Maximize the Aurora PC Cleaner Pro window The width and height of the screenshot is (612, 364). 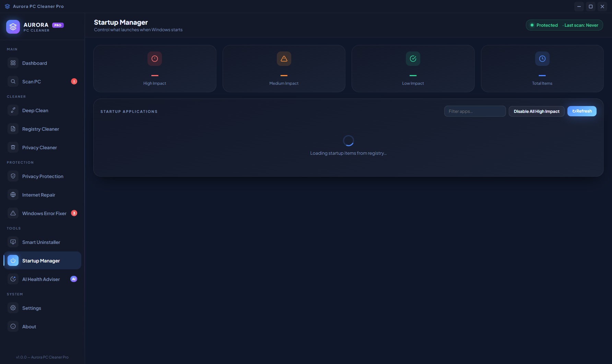(591, 6)
